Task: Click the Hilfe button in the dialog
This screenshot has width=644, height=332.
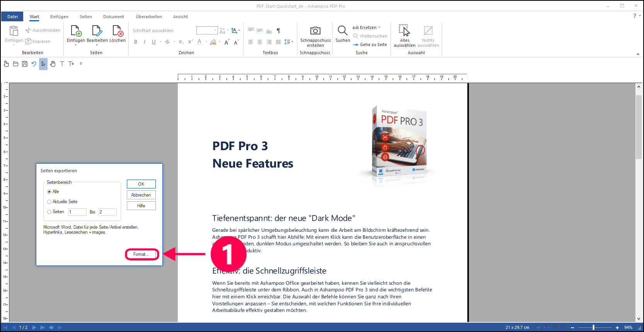Action: point(141,206)
